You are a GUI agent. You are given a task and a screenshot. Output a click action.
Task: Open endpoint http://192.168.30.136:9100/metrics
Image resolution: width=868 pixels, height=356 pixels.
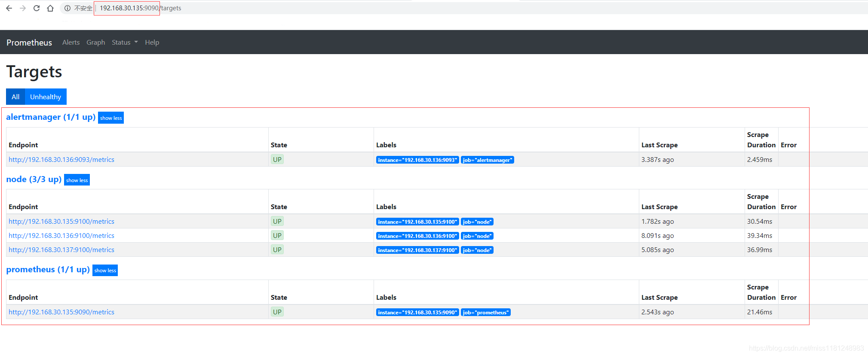click(61, 236)
